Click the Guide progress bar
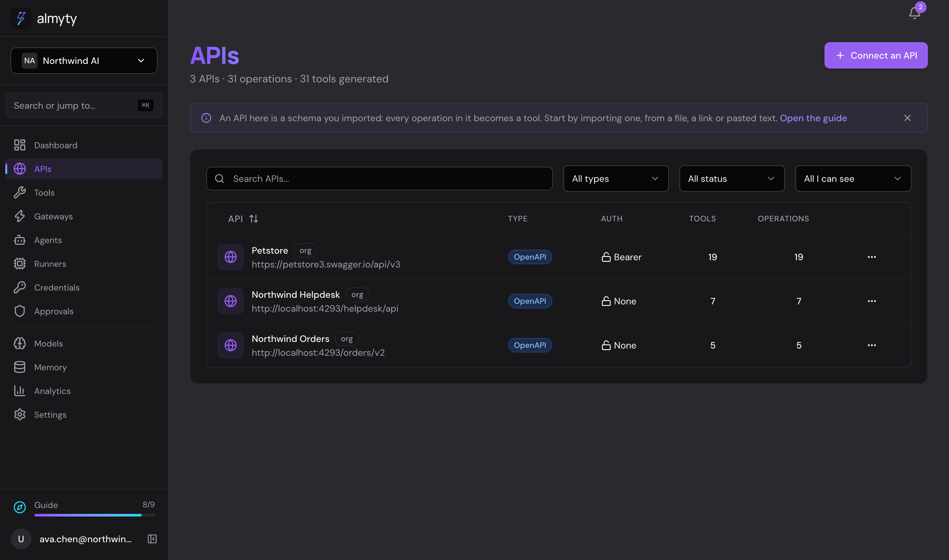Image resolution: width=949 pixels, height=560 pixels. [94, 515]
